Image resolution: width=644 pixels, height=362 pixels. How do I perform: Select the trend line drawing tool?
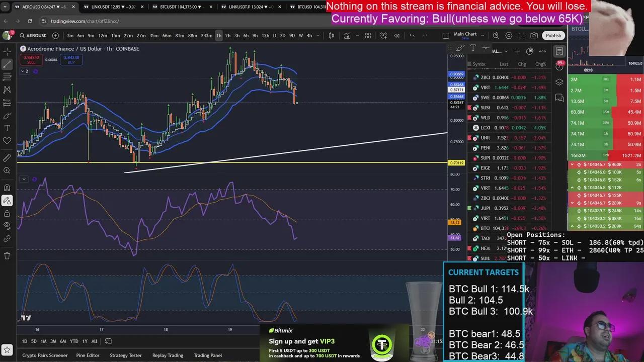point(7,64)
